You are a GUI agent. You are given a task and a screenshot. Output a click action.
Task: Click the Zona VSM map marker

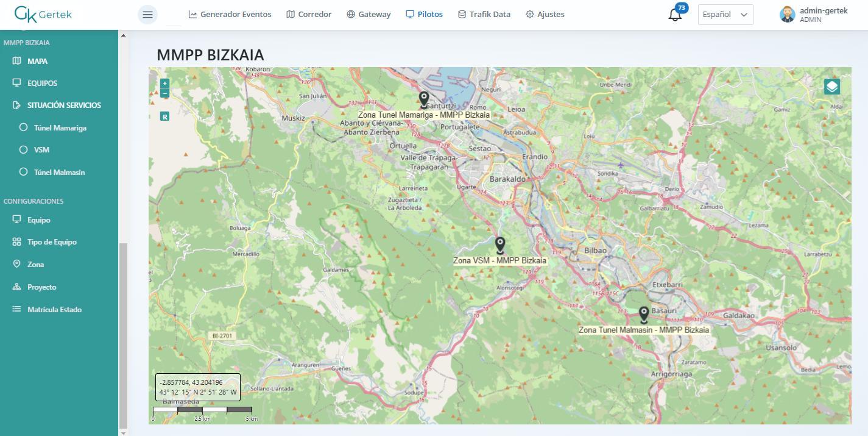pyautogui.click(x=500, y=245)
